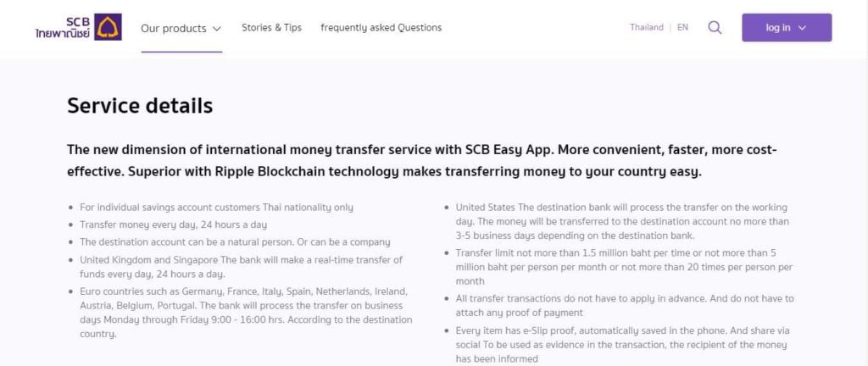Select the no advance application bullet

point(624,305)
